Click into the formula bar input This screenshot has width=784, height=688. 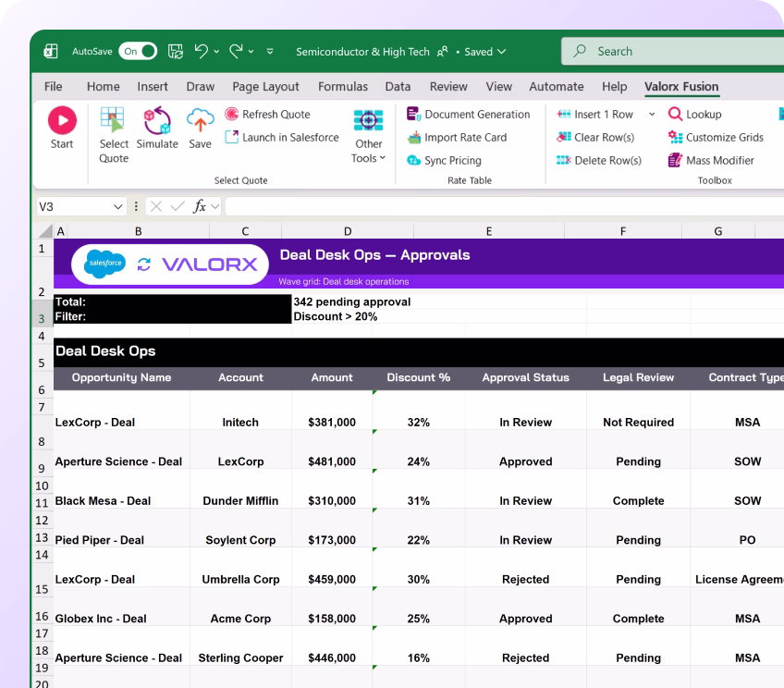point(504,206)
